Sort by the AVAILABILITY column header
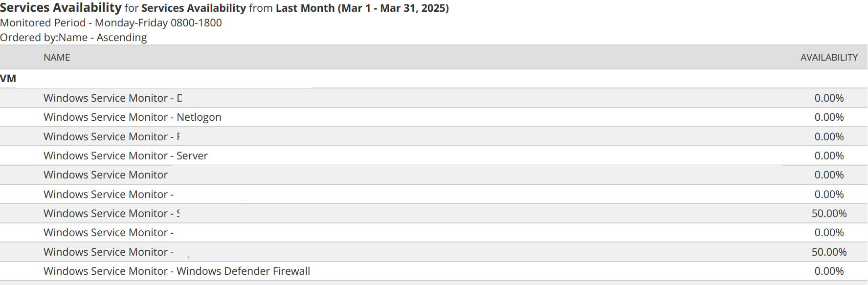This screenshot has width=868, height=285. tap(829, 58)
